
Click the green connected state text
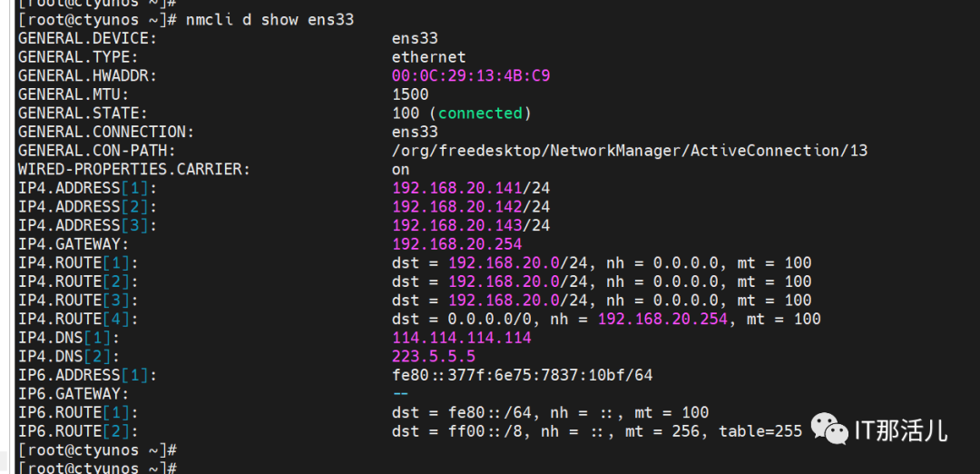(480, 114)
